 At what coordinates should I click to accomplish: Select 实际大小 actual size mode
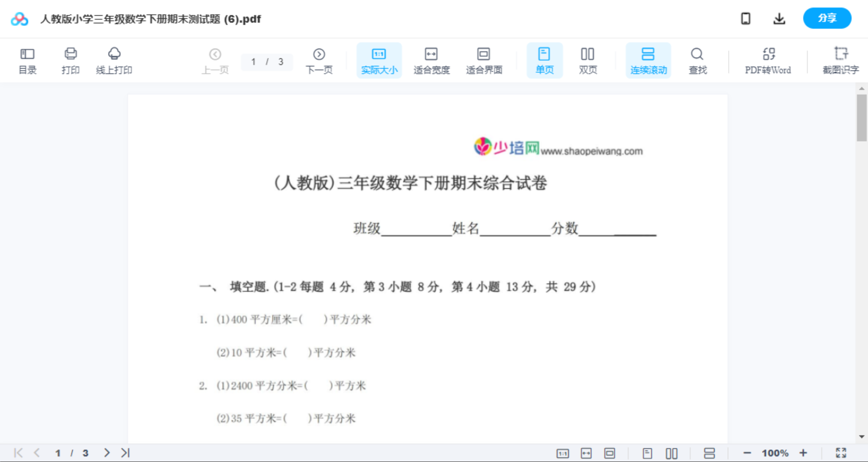[379, 60]
